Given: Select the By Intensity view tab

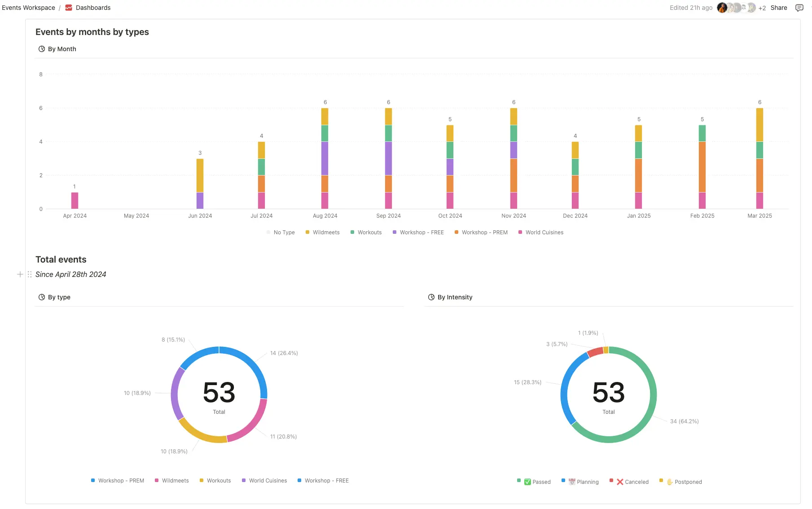Looking at the screenshot, I should pos(450,297).
